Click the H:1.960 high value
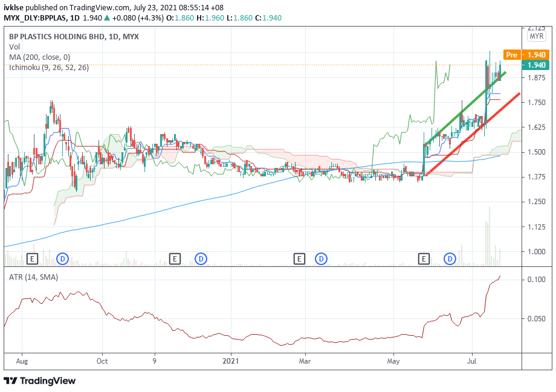This screenshot has width=556, height=392. (x=211, y=18)
